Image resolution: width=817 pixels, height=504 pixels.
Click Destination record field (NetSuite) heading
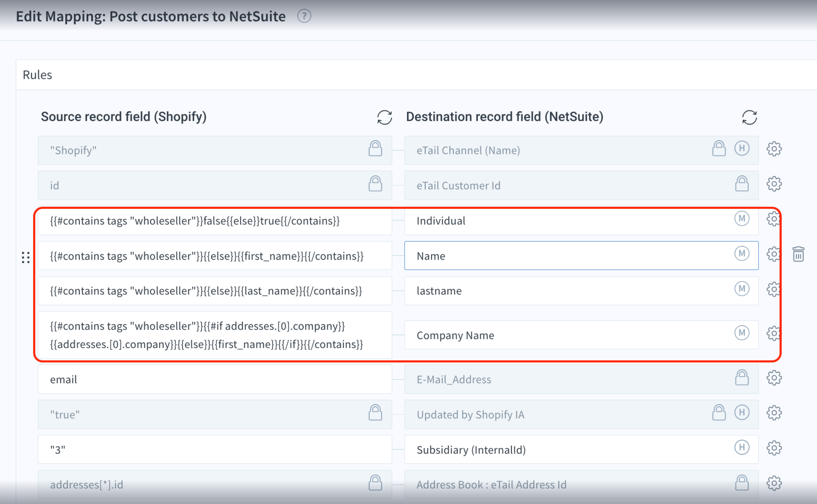(x=505, y=117)
